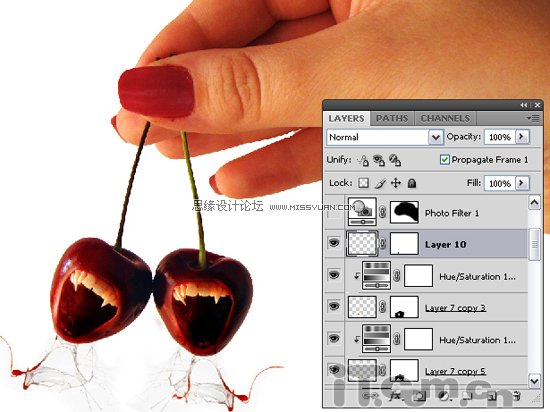This screenshot has height=412, width=550.
Task: Show the Photo Filter 1 layer
Action: pyautogui.click(x=334, y=212)
